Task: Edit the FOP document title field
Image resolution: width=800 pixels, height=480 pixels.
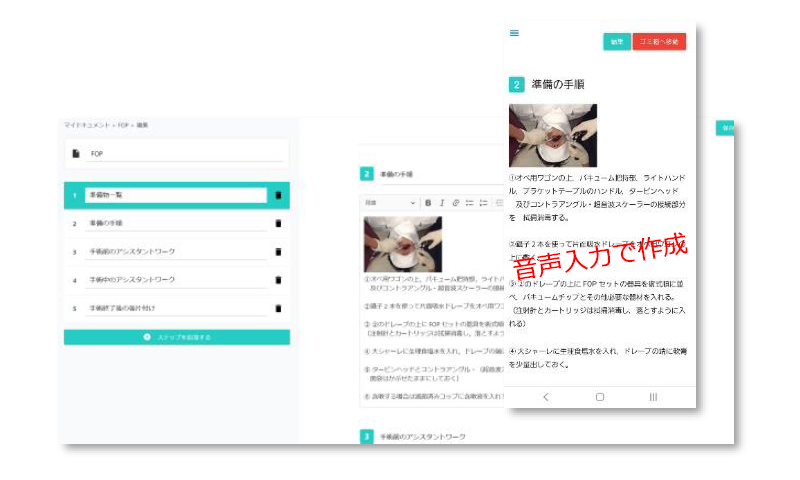Action: (185, 154)
